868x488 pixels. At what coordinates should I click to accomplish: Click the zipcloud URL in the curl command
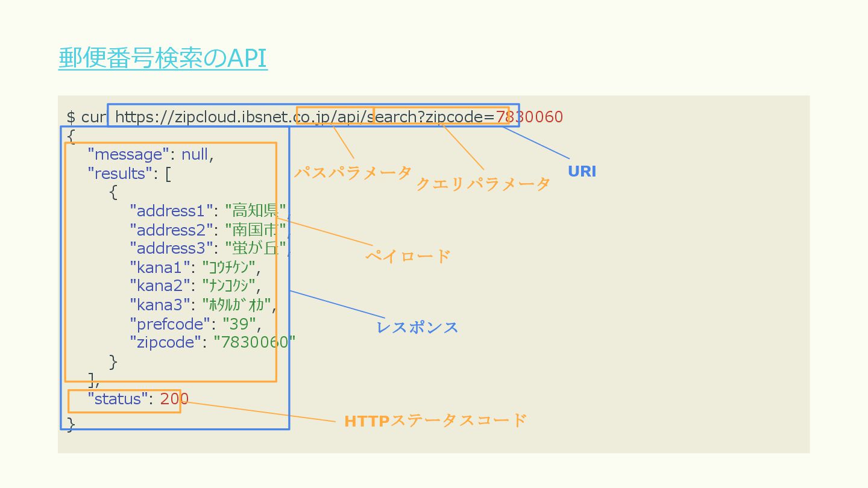coord(339,116)
